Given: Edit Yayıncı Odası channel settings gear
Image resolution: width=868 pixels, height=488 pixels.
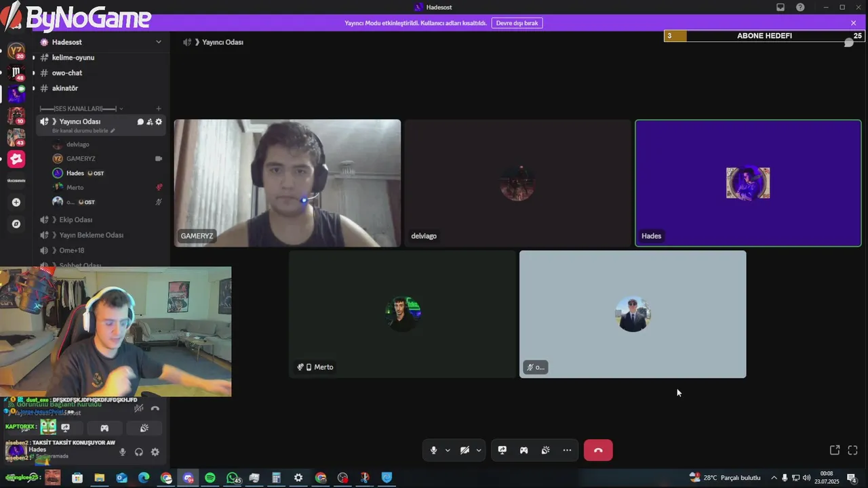Looking at the screenshot, I should [159, 122].
